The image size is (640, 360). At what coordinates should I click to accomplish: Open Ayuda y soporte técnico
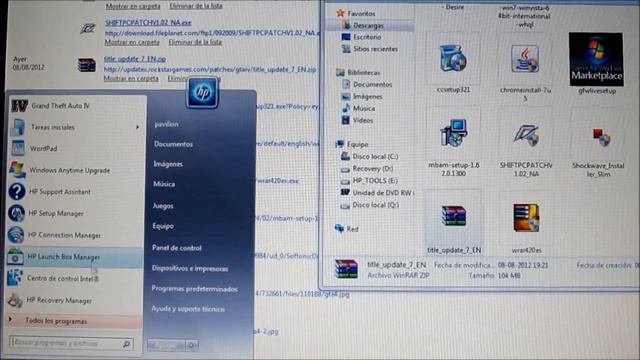click(x=188, y=309)
